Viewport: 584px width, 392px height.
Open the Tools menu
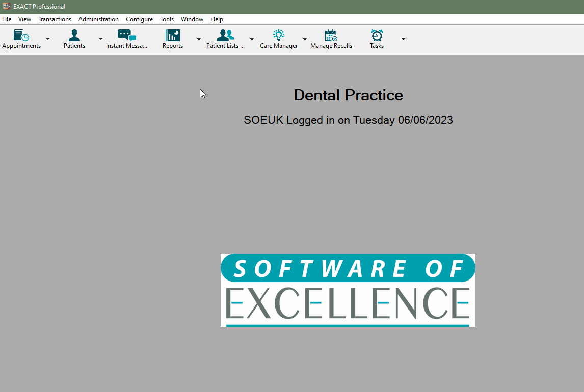(x=167, y=19)
